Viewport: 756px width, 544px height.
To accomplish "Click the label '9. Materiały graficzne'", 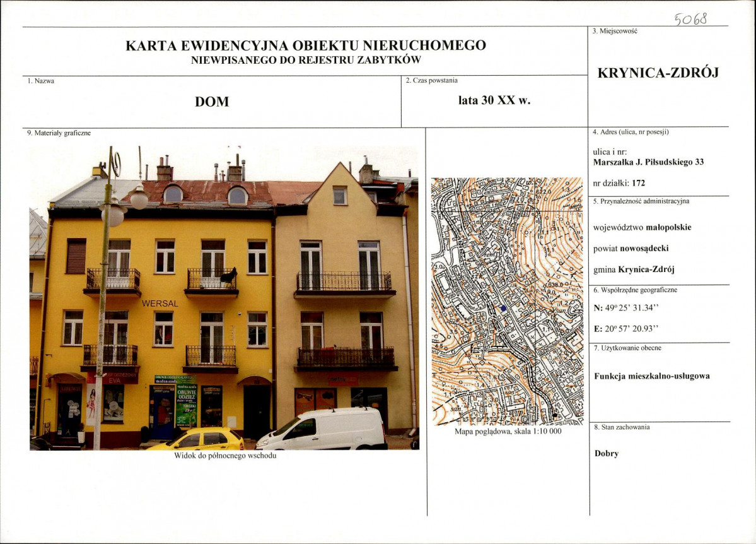I will click(59, 133).
